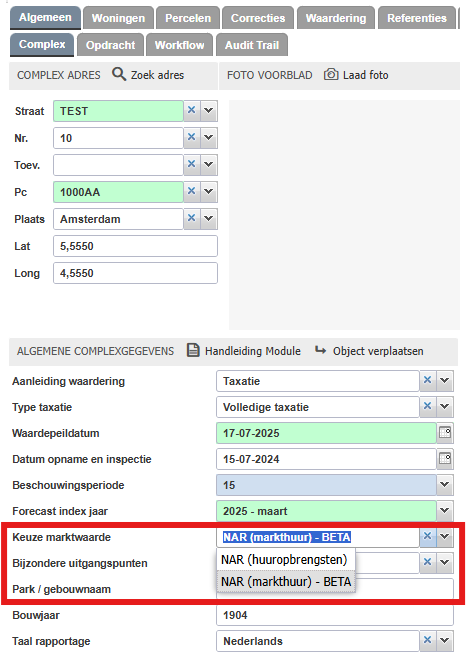This screenshot has height=653, width=466.
Task: Open the Pc field dropdown arrow
Action: (x=209, y=192)
